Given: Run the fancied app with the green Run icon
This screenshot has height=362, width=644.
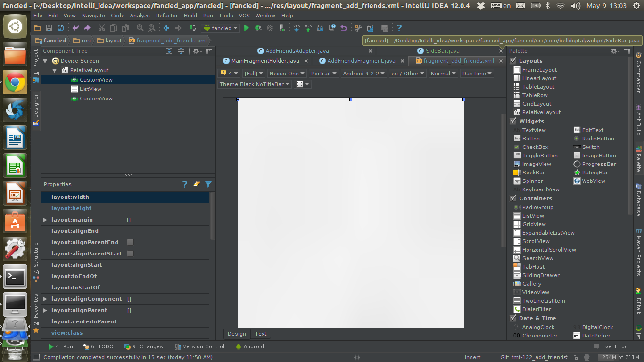Looking at the screenshot, I should click(x=246, y=28).
